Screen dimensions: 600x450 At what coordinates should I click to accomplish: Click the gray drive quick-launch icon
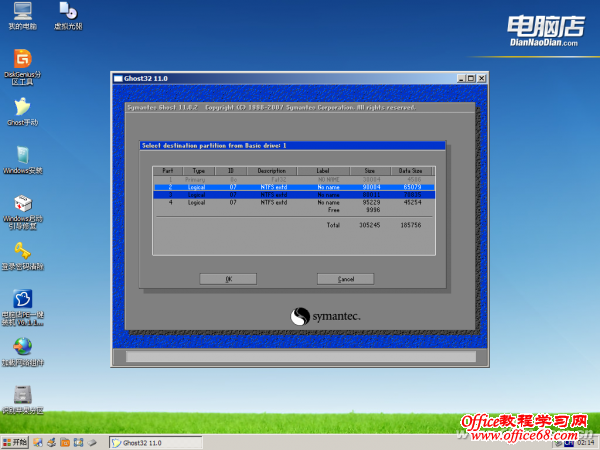(x=92, y=443)
